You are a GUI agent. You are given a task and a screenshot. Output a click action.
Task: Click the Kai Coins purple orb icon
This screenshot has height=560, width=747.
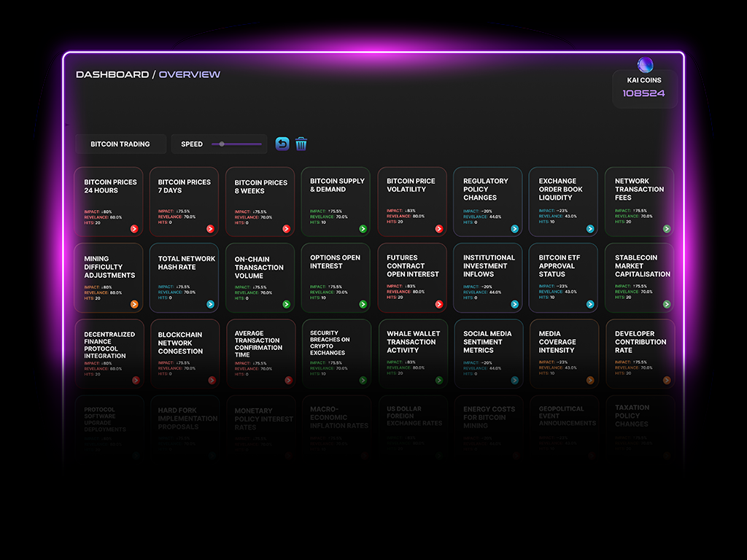645,65
